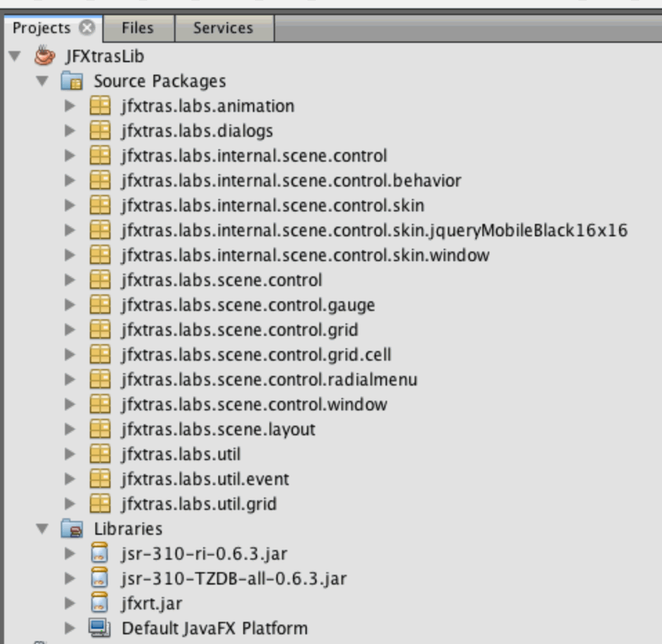
Task: Switch to the Services tab
Action: [223, 28]
